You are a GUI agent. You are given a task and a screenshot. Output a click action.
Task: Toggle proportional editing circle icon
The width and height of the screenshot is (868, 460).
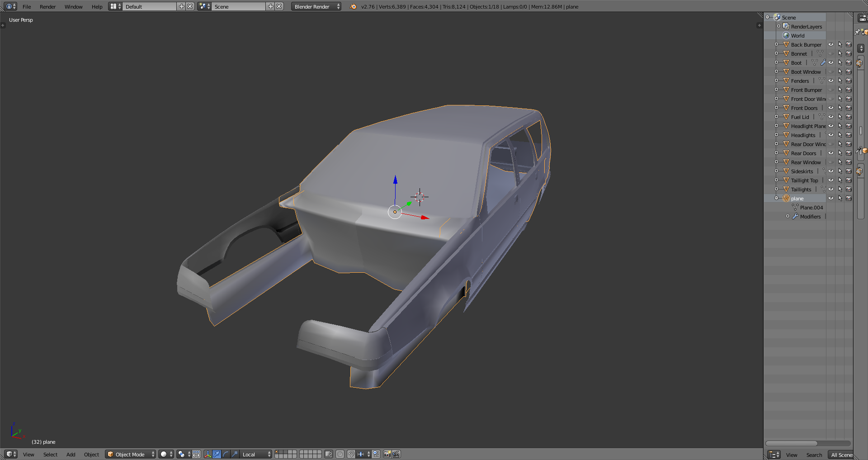(340, 454)
